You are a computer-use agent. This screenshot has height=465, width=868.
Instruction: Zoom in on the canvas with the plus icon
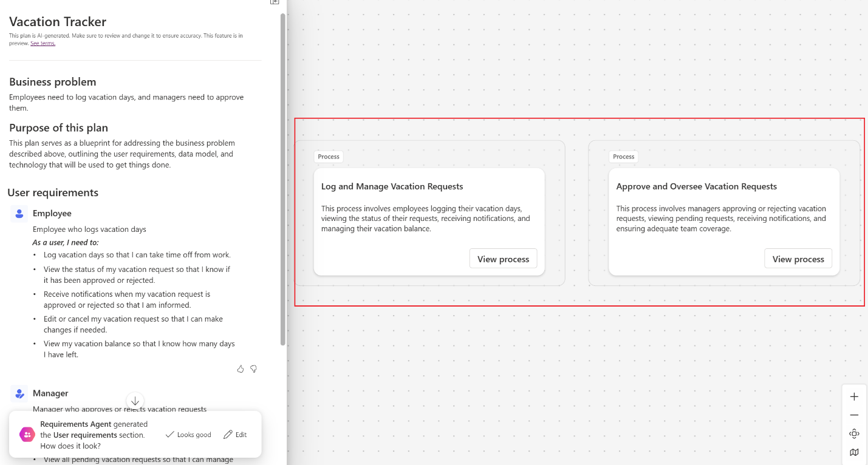pyautogui.click(x=854, y=396)
